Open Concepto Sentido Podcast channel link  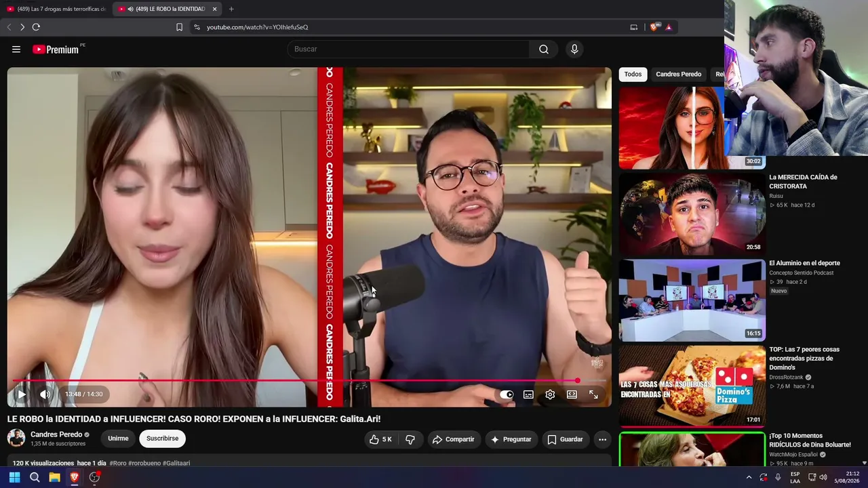[801, 273]
